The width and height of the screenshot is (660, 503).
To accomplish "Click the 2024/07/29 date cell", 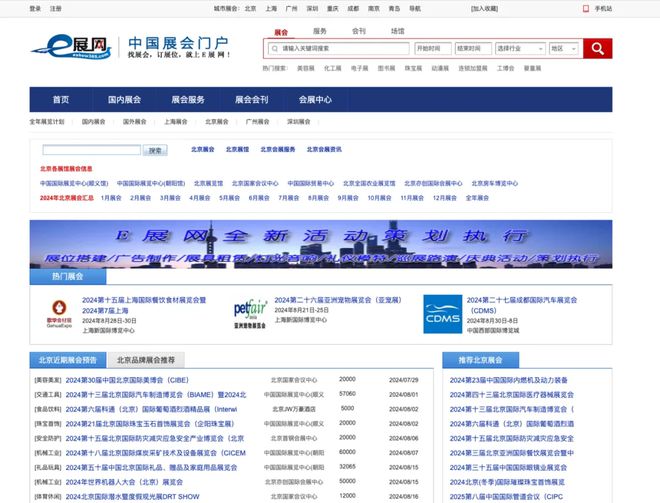I will point(403,380).
